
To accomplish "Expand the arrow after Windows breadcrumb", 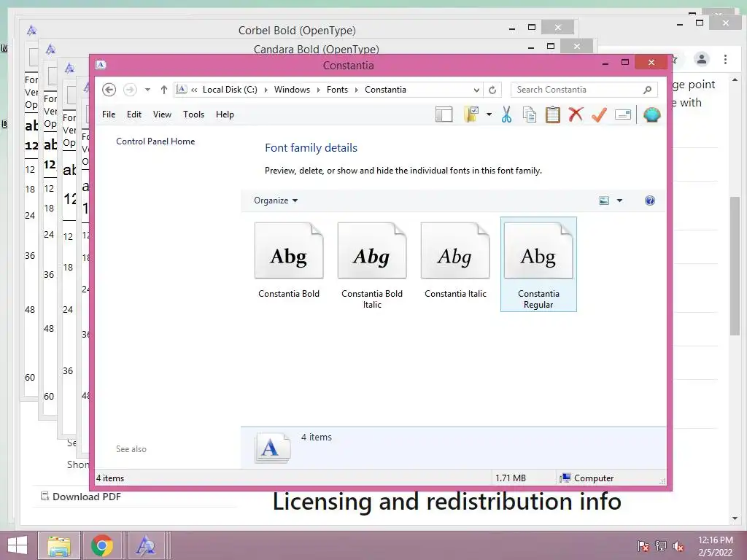I will pos(319,90).
